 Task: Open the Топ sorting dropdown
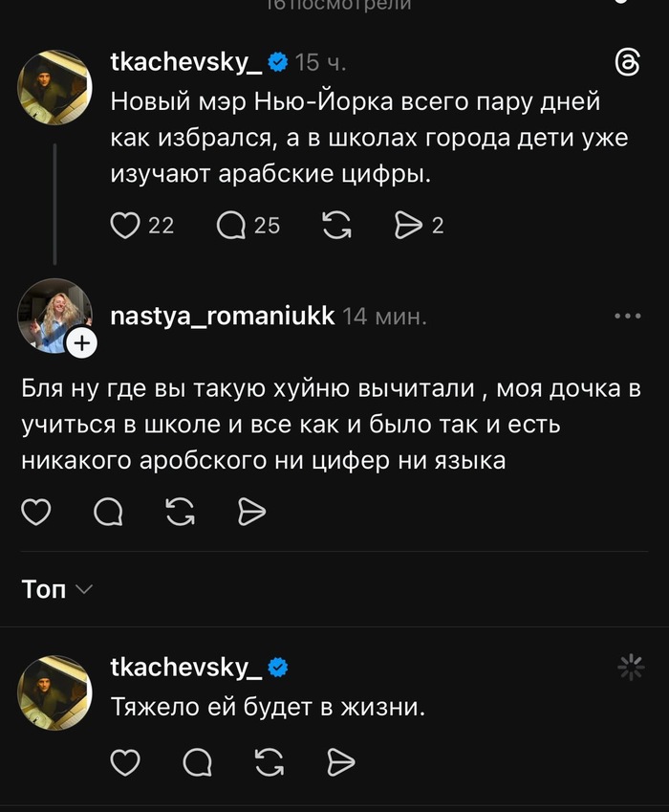(x=51, y=590)
